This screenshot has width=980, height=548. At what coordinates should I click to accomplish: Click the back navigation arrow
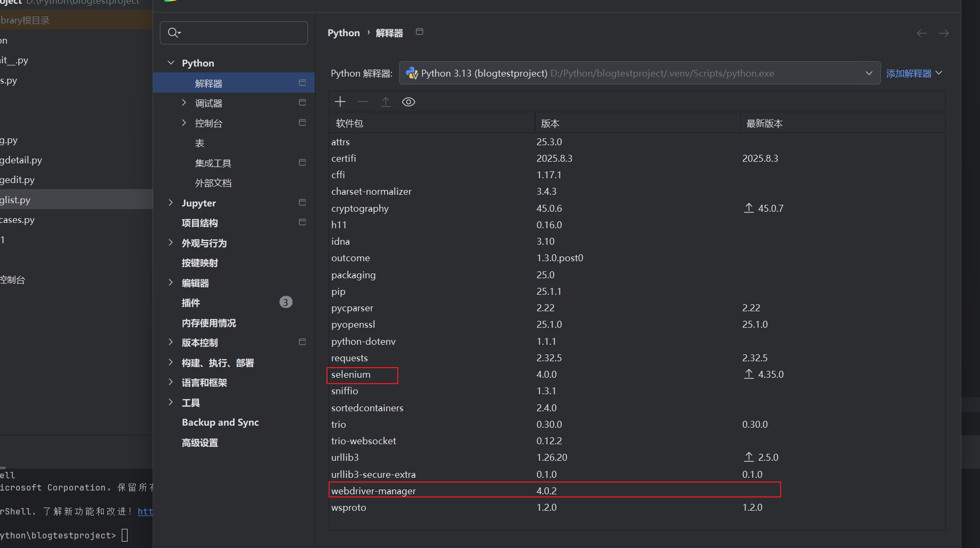coord(922,33)
